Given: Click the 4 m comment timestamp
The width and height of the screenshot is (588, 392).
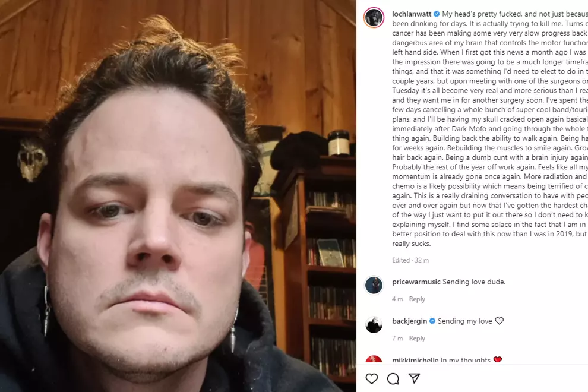Looking at the screenshot, I should pyautogui.click(x=397, y=299).
